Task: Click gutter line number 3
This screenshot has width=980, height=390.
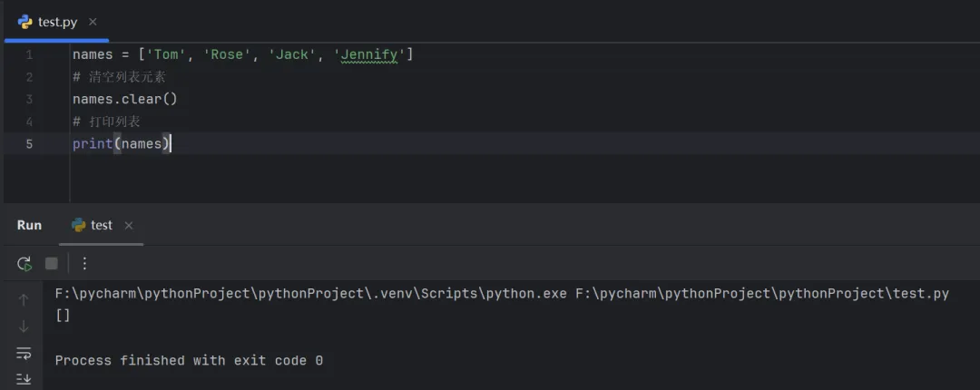Action: (x=29, y=99)
